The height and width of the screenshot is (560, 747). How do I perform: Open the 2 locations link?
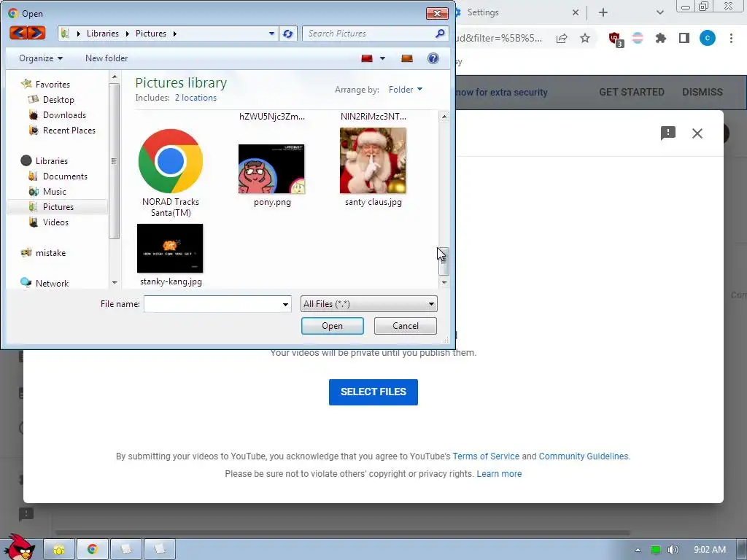point(196,98)
